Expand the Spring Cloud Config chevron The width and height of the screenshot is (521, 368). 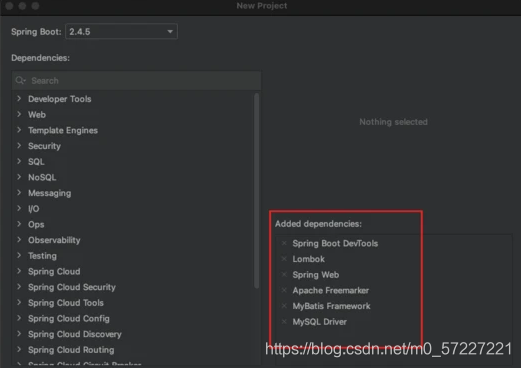click(19, 318)
